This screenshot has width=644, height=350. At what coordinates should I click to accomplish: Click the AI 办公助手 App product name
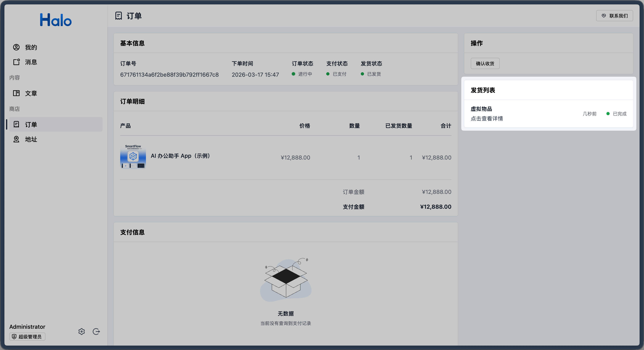[180, 156]
